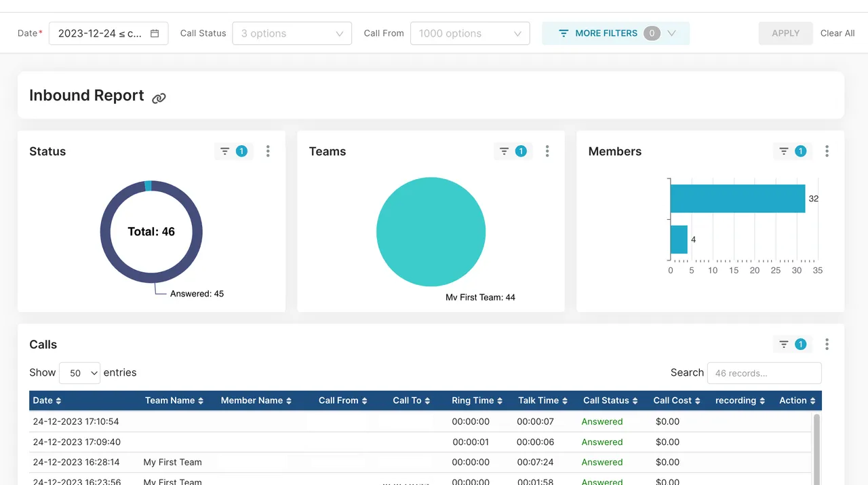Click the Calls table vertical scrollbar
The width and height of the screenshot is (868, 485).
tap(816, 448)
